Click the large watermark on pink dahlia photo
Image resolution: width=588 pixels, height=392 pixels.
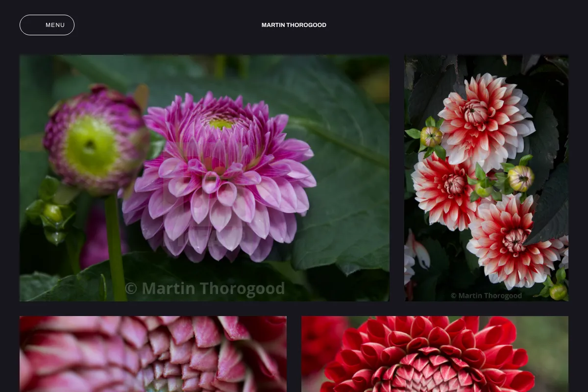point(205,289)
